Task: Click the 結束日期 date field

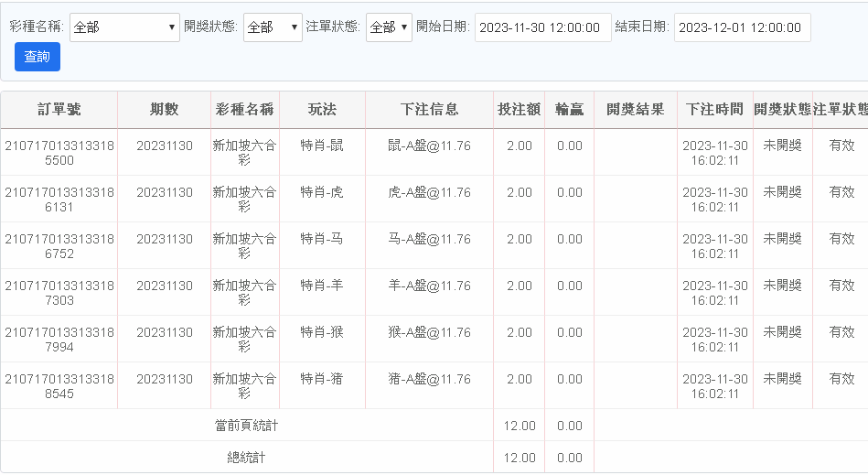Action: 742,27
